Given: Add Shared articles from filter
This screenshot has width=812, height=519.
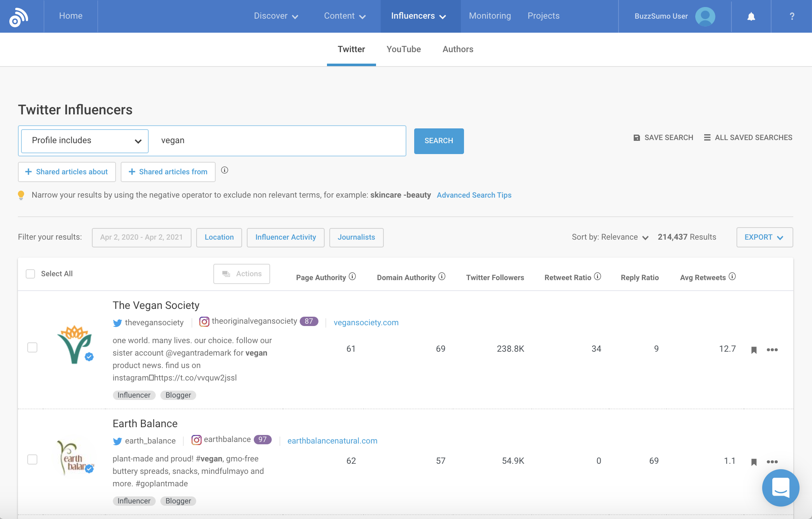Looking at the screenshot, I should 168,172.
